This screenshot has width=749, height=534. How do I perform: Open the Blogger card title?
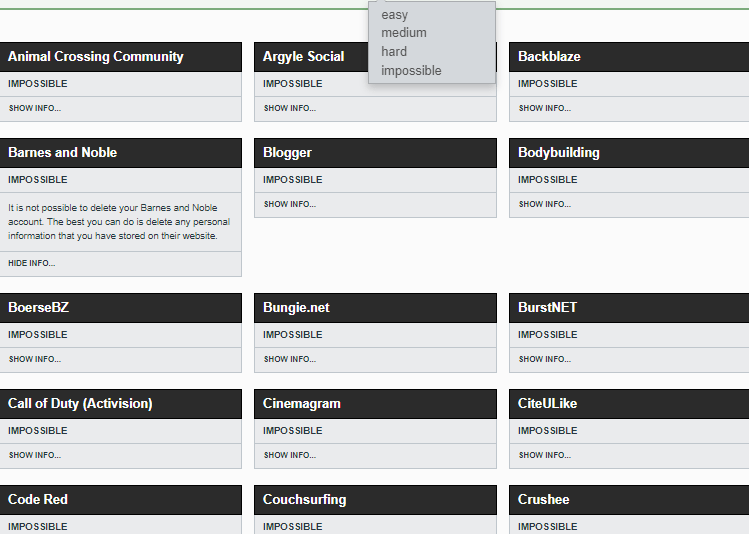coord(287,152)
